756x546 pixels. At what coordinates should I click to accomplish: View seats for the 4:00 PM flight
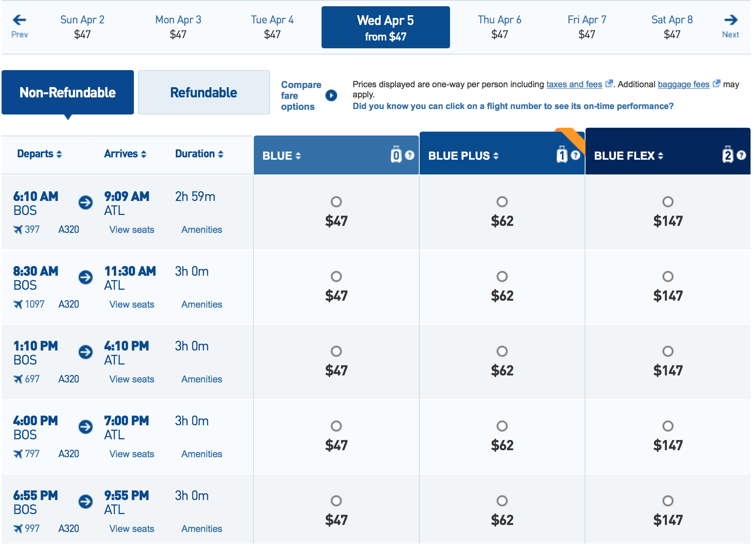click(132, 454)
